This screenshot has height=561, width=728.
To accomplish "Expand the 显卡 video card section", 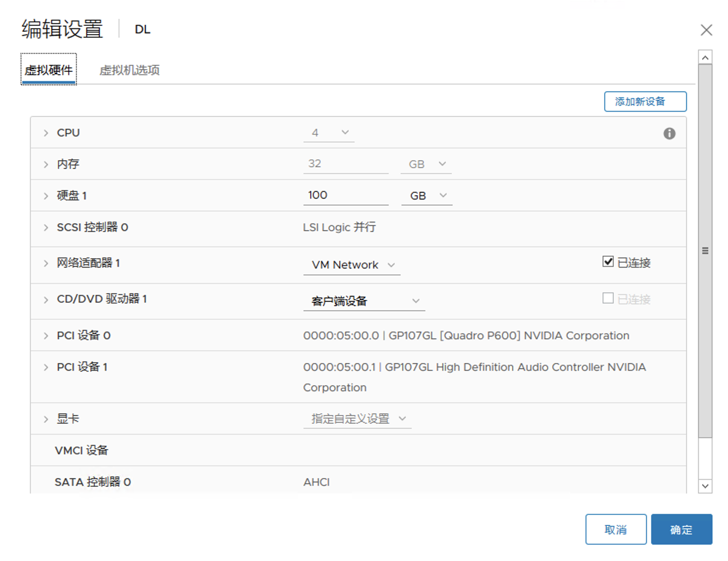I will (46, 419).
